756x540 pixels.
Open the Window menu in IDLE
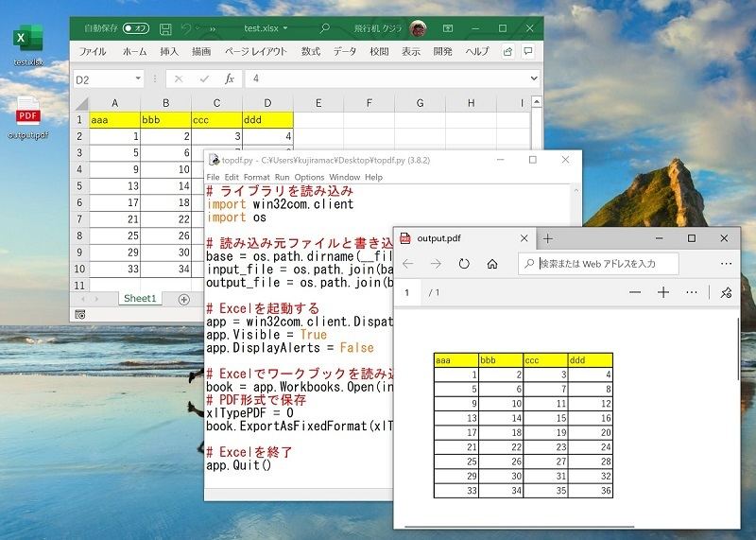pos(345,177)
